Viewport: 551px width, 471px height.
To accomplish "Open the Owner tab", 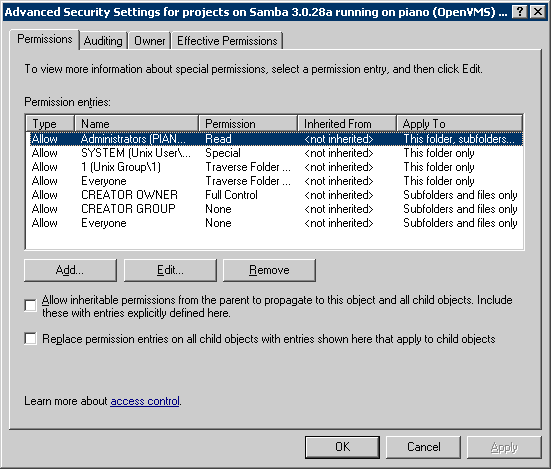I will [x=150, y=41].
